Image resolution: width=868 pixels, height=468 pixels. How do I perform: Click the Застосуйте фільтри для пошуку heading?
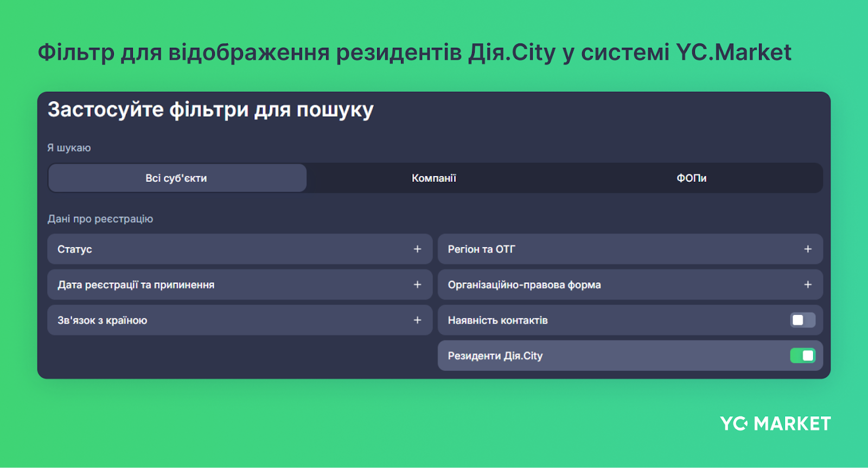210,110
